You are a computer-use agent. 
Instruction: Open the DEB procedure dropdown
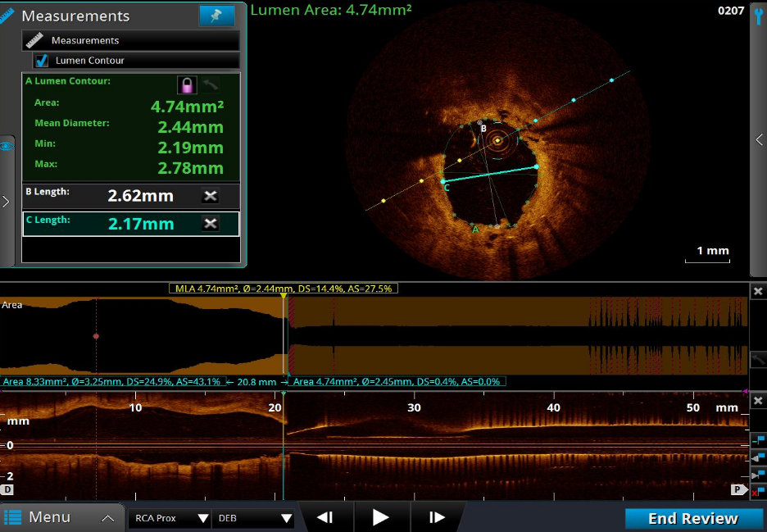[252, 518]
